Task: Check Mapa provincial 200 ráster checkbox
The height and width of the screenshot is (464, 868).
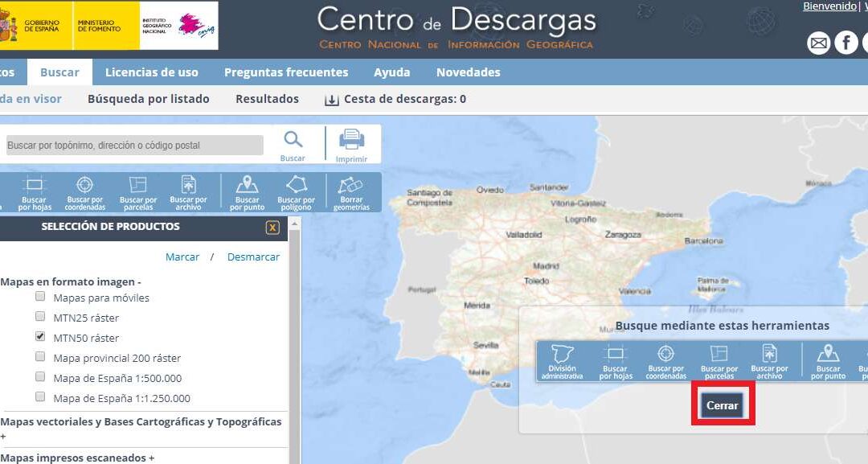Action: tap(40, 356)
